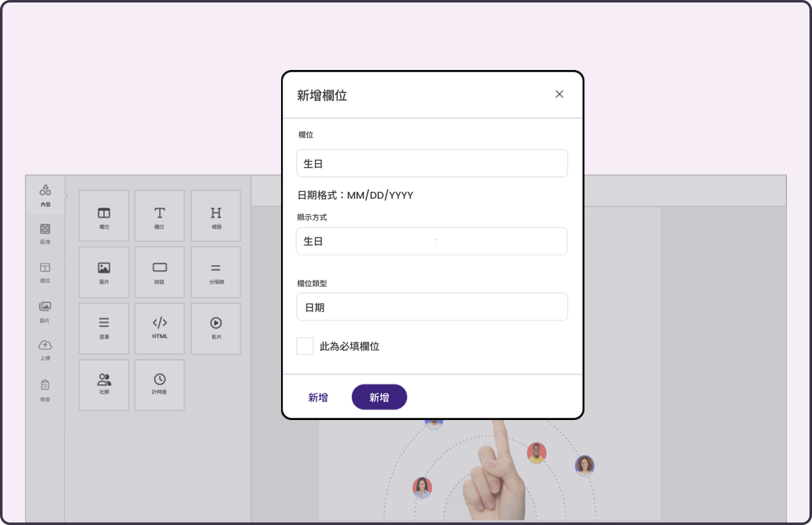812x525 pixels.
Task: Select the 計時器 timer tile
Action: point(160,385)
